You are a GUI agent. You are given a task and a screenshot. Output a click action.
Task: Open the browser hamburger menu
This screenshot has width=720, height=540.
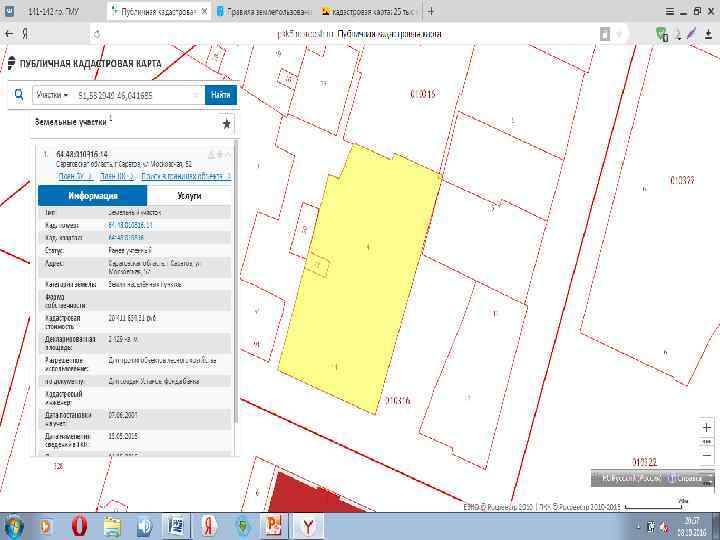pyautogui.click(x=670, y=11)
